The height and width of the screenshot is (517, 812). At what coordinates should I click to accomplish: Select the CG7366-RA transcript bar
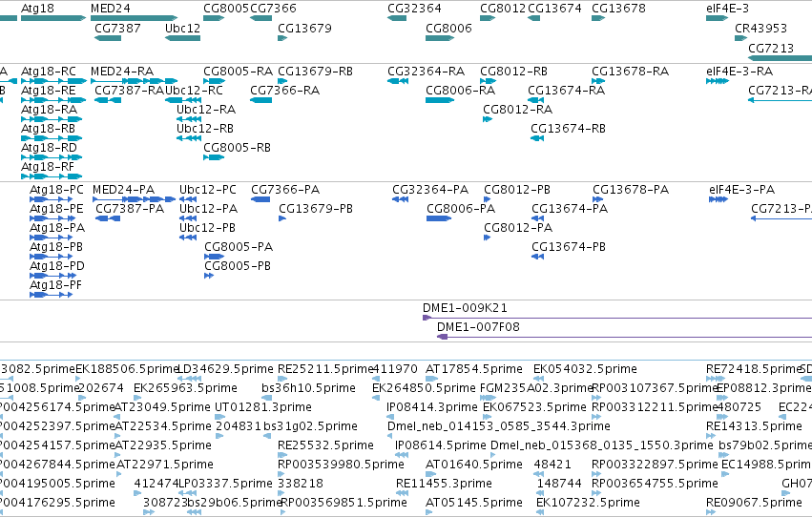261,100
